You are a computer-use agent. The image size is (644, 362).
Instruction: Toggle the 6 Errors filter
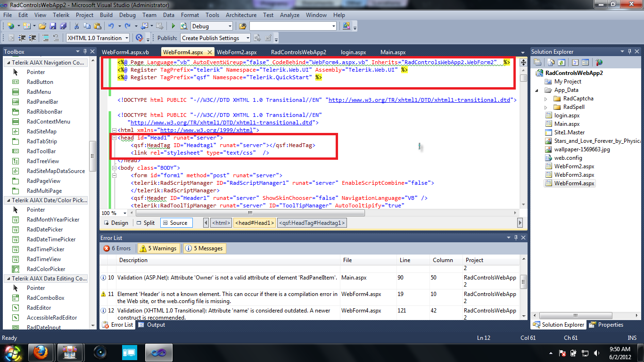click(x=117, y=248)
